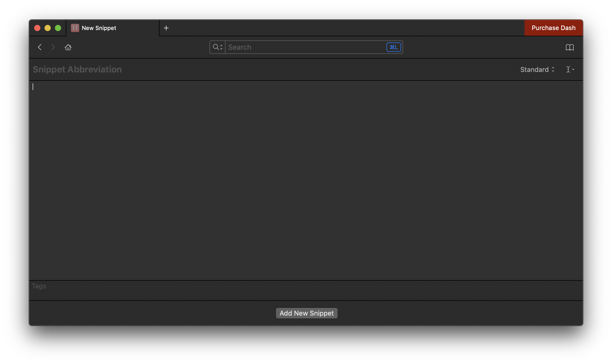
Task: Expand the Standard syntax dropdown
Action: 537,69
